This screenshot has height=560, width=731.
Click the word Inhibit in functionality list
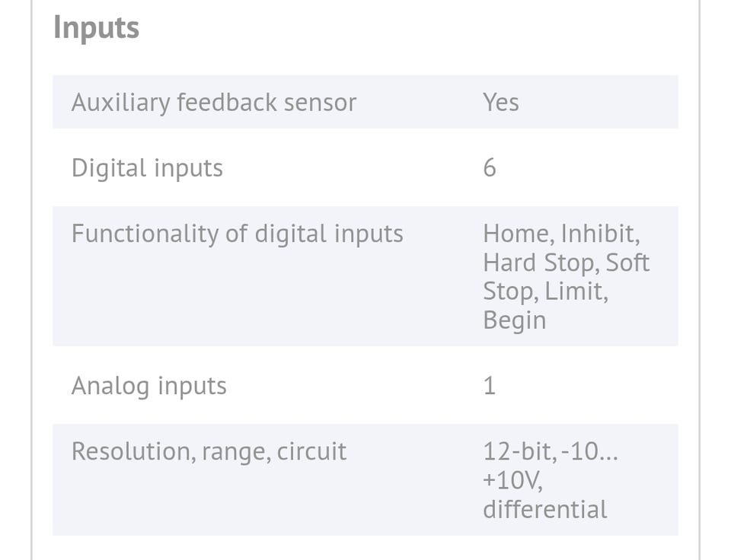(600, 234)
